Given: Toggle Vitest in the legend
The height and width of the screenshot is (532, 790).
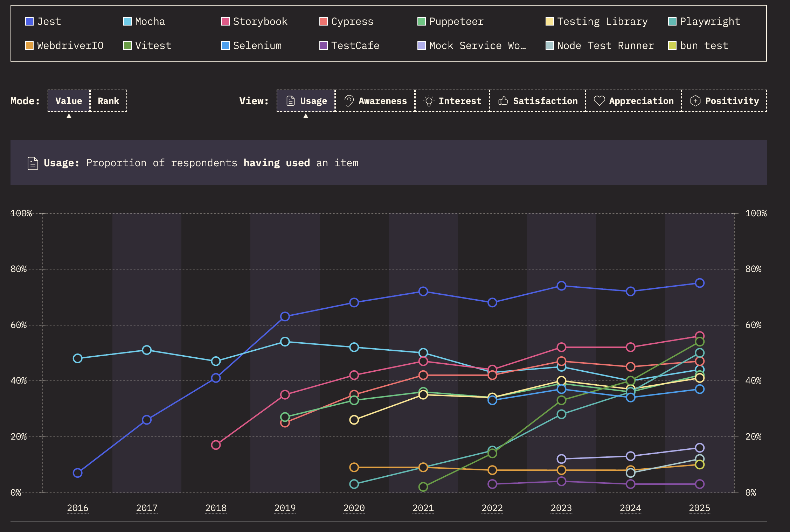Looking at the screenshot, I should 147,45.
